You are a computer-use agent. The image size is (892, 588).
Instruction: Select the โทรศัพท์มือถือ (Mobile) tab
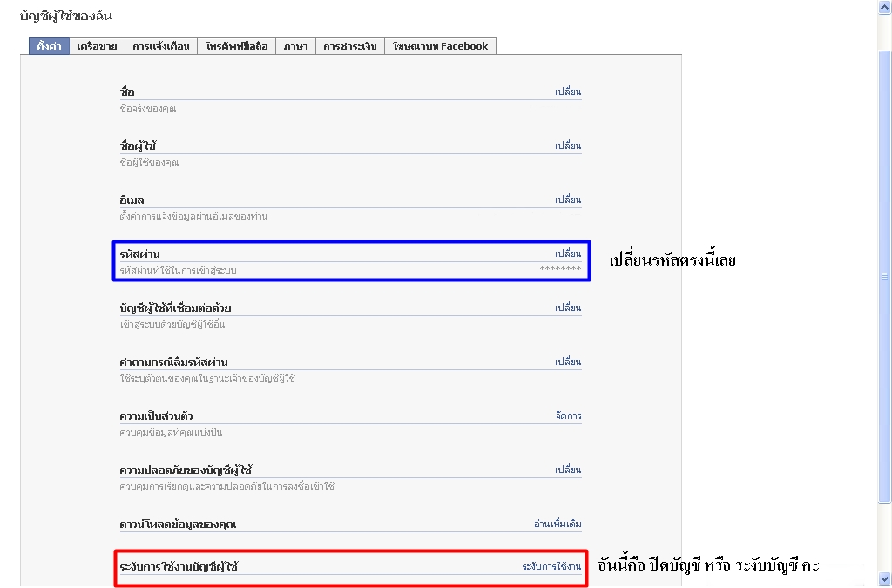(237, 46)
